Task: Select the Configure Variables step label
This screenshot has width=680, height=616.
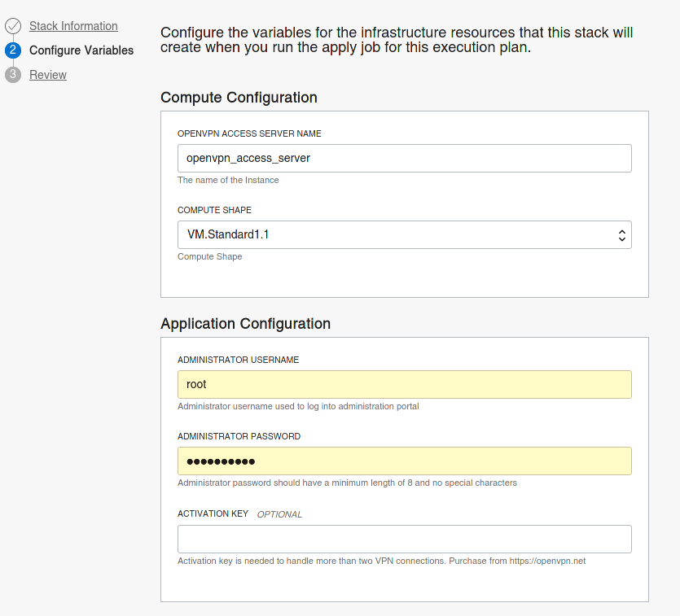Action: click(81, 50)
